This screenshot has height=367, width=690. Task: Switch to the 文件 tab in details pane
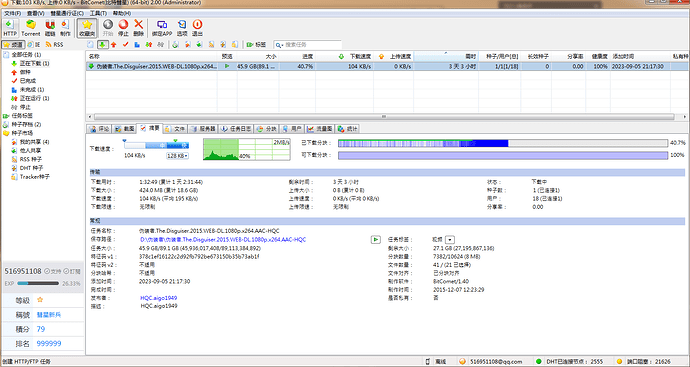[x=175, y=129]
